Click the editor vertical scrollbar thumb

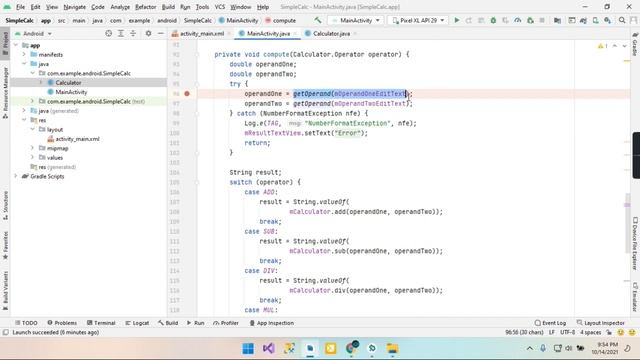(x=627, y=223)
